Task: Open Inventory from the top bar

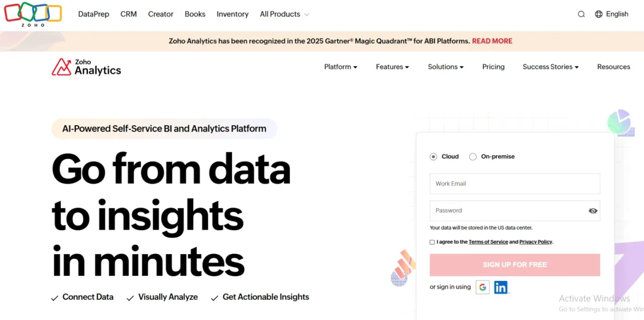Action: point(233,14)
